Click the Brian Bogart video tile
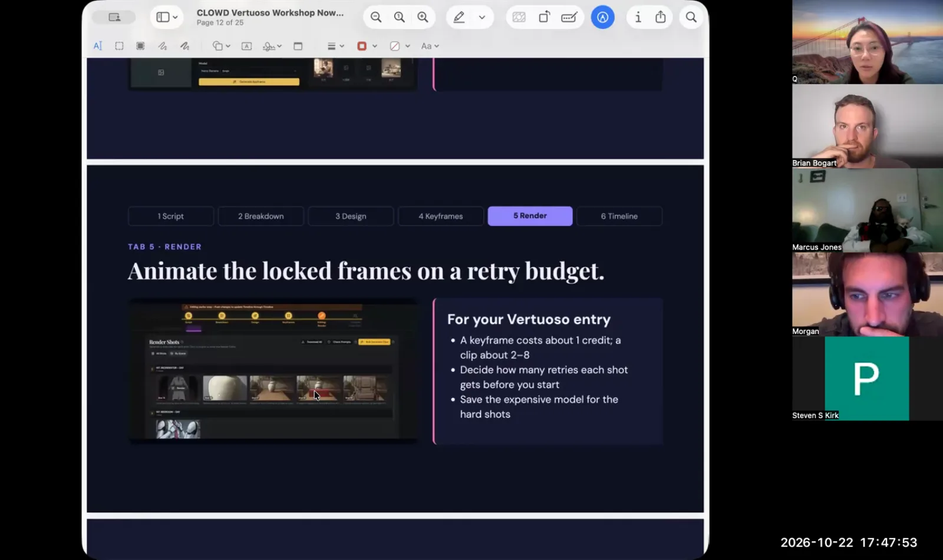The height and width of the screenshot is (560, 943). click(x=867, y=126)
